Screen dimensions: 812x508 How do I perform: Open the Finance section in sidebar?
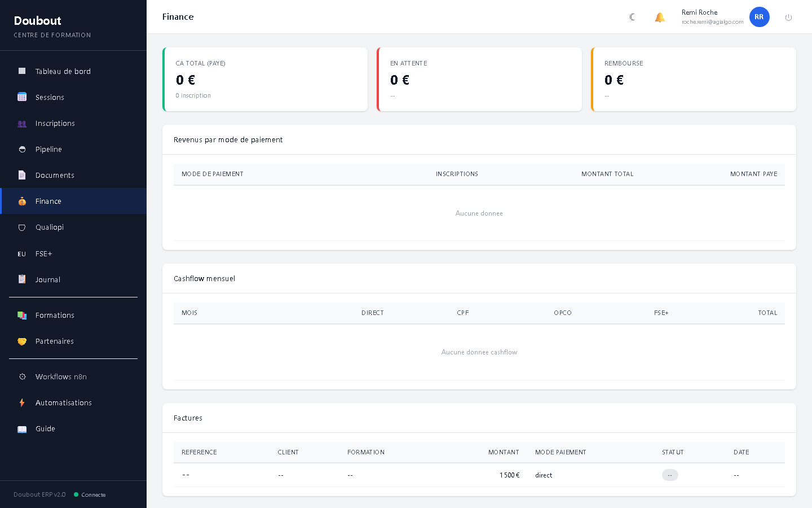[48, 201]
